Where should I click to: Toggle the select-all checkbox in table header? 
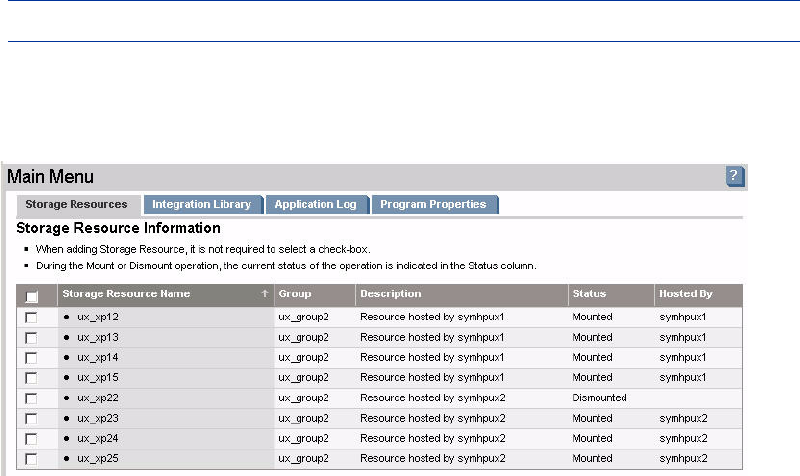pyautogui.click(x=32, y=296)
